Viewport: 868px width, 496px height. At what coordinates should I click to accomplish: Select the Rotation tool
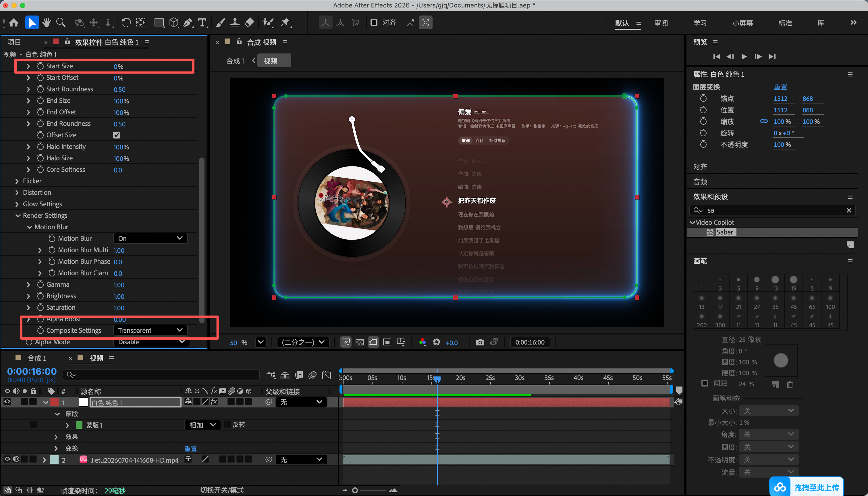point(126,22)
